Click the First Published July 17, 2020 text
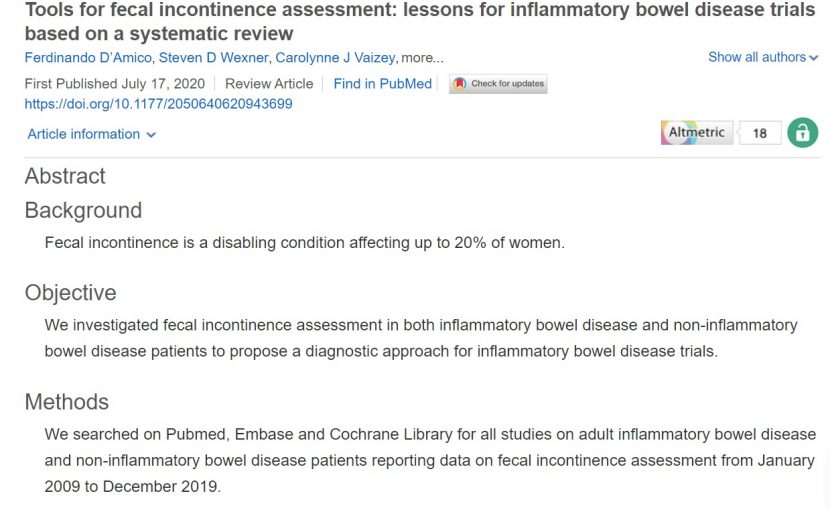The image size is (830, 510). click(x=115, y=84)
